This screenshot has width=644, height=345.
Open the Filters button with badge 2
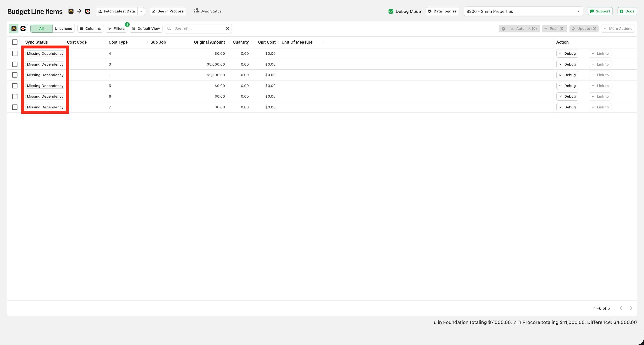[x=116, y=29]
